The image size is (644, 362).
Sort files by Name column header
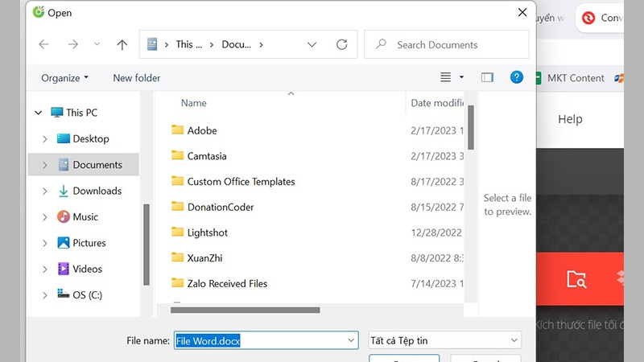click(194, 103)
